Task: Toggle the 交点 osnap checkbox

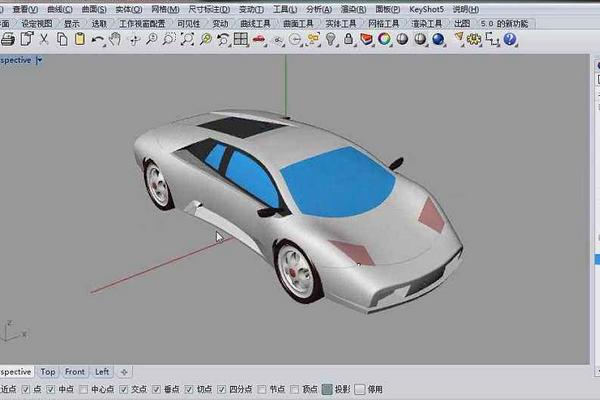Action: click(x=123, y=390)
